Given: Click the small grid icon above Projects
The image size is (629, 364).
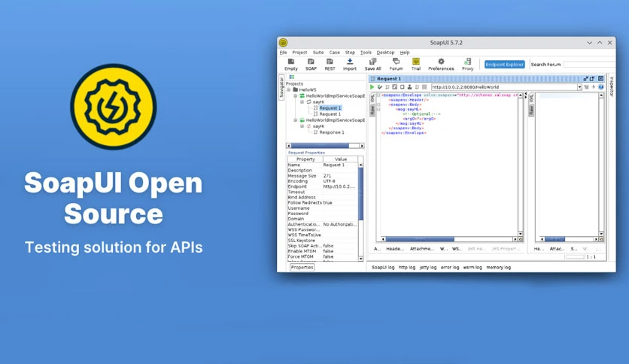Looking at the screenshot, I should tap(292, 77).
